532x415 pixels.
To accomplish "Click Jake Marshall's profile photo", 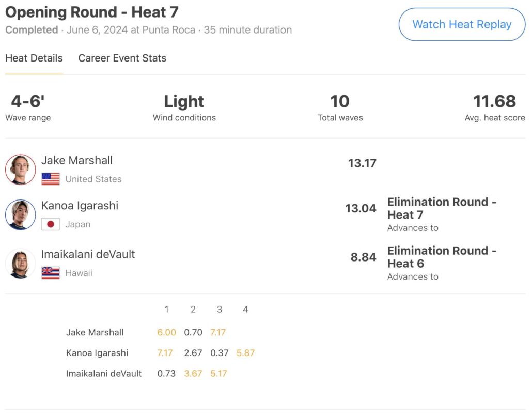I will pyautogui.click(x=21, y=170).
